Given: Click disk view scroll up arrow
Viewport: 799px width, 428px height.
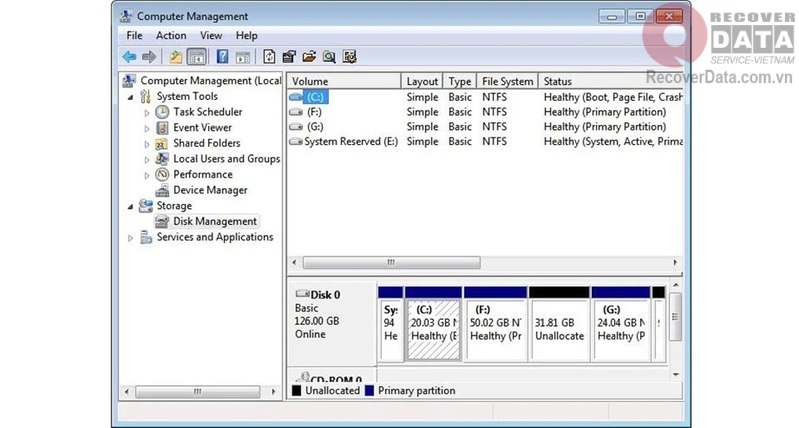Looking at the screenshot, I should click(676, 285).
